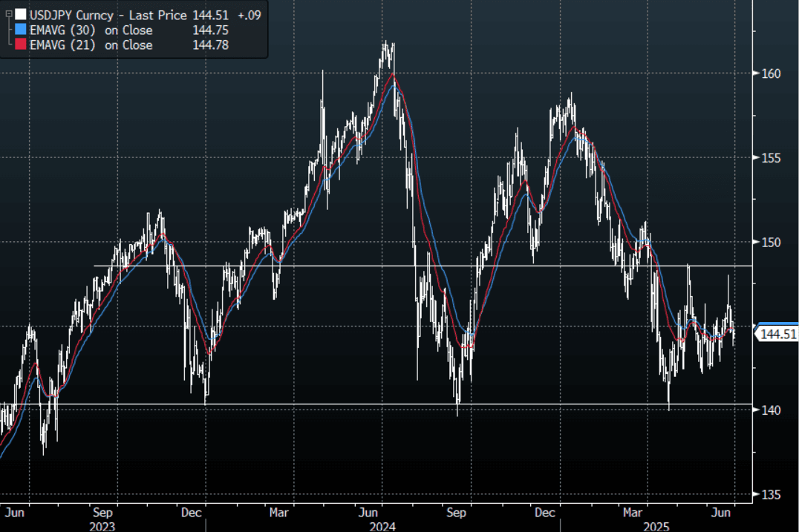This screenshot has width=799, height=532.
Task: Select the EMAVG (30) on Close legend entry
Action: (91, 30)
